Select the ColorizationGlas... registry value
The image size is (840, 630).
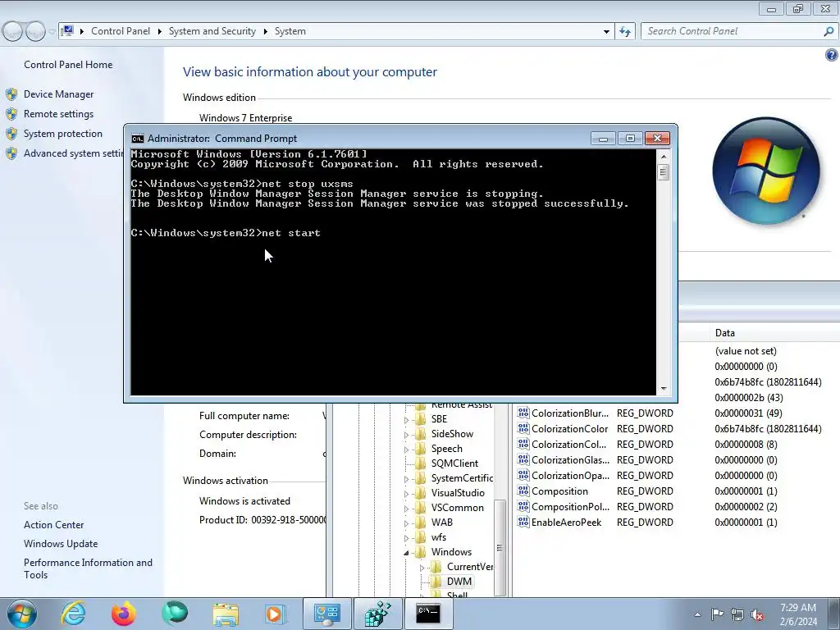pyautogui.click(x=570, y=460)
